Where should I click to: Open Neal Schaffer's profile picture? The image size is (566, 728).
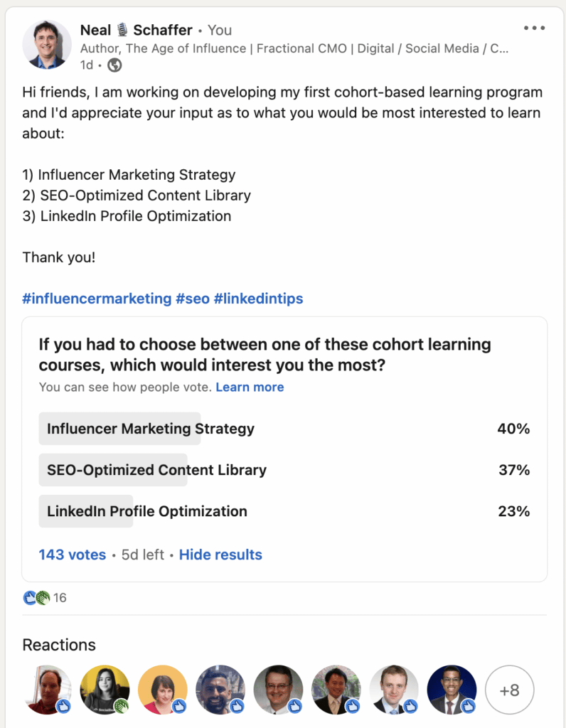(x=46, y=44)
